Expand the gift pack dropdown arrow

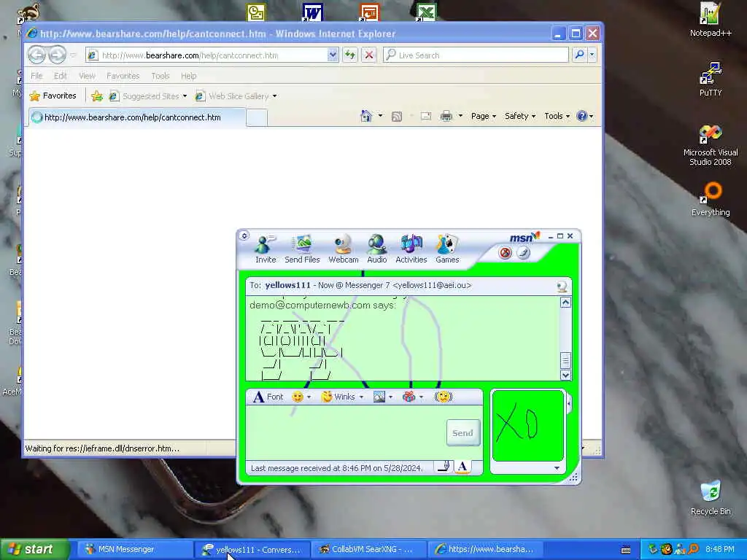click(421, 397)
